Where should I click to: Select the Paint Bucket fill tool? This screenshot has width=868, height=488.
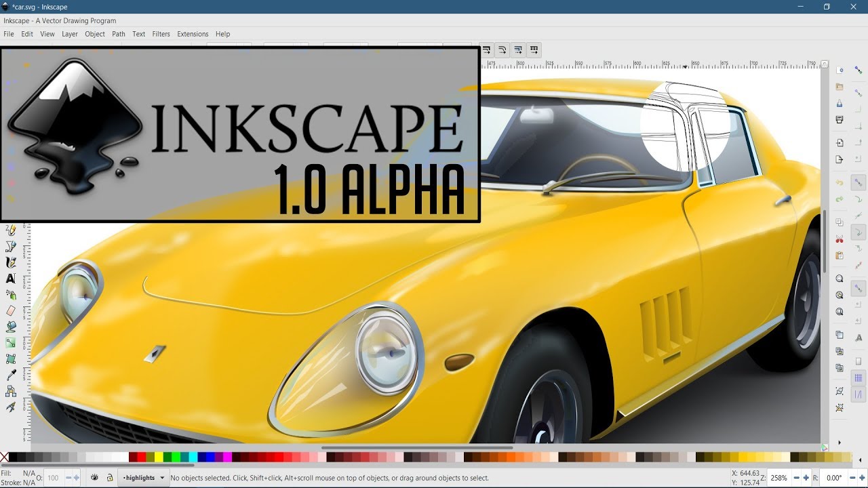[11, 327]
